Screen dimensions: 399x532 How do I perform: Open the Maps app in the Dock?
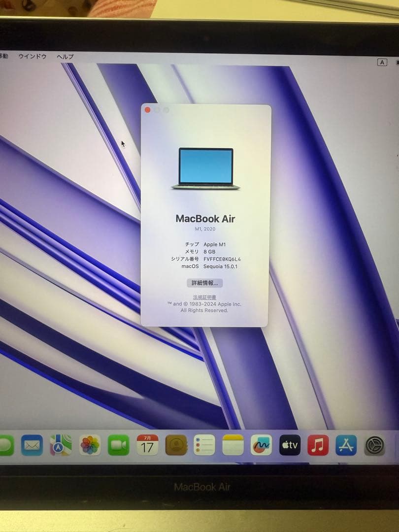point(60,446)
